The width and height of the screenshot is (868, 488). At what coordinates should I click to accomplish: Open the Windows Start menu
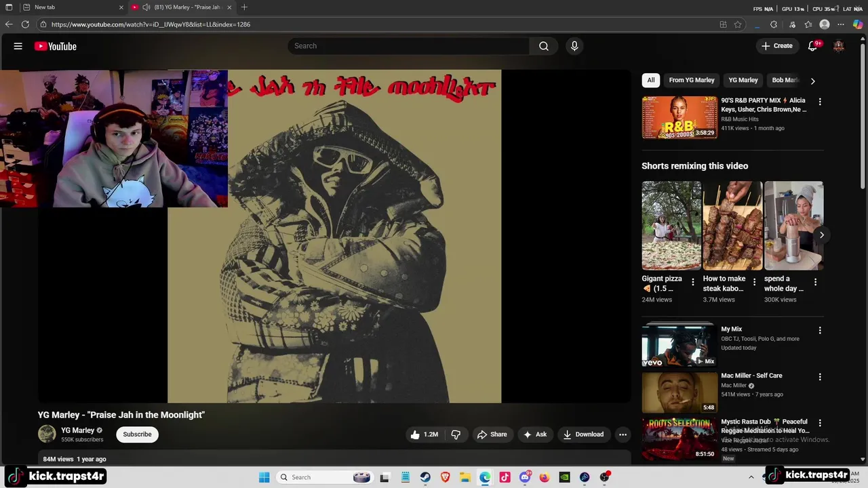point(264,477)
